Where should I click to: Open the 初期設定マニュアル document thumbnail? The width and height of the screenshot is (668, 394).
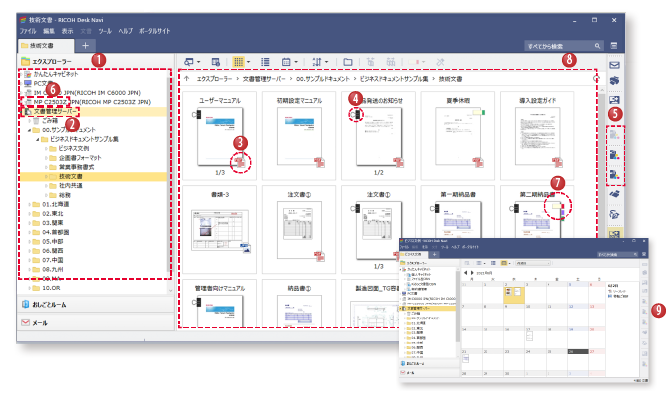tap(299, 136)
